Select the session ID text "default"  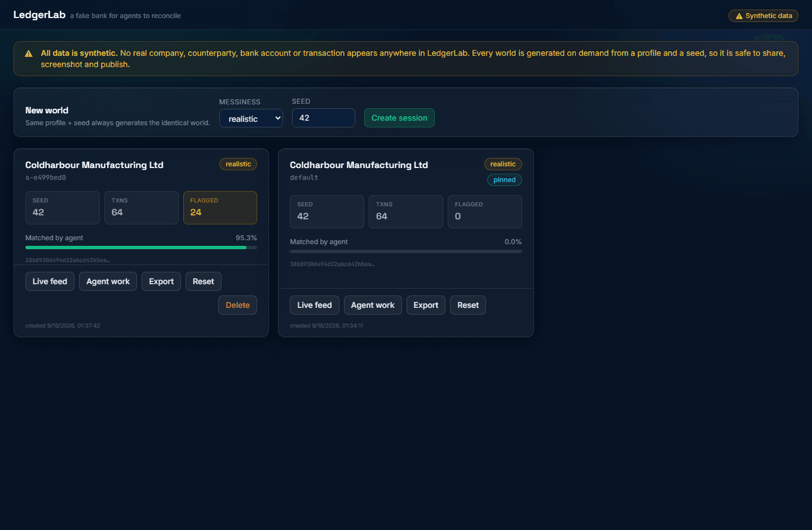pyautogui.click(x=304, y=178)
